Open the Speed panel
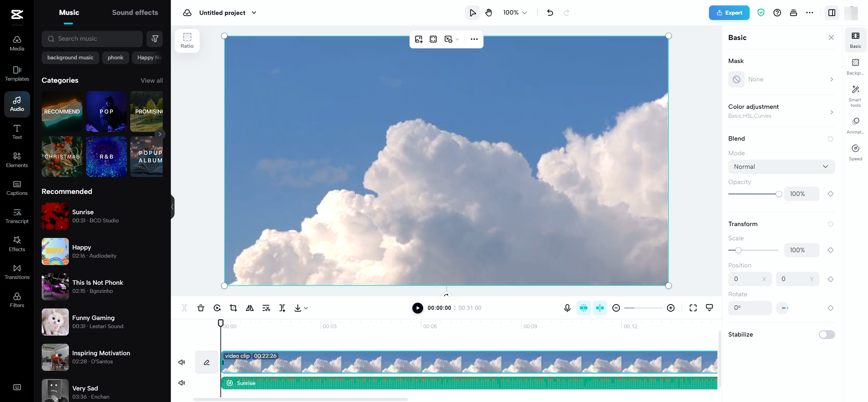Viewport: 868px width, 402px height. coord(855,152)
